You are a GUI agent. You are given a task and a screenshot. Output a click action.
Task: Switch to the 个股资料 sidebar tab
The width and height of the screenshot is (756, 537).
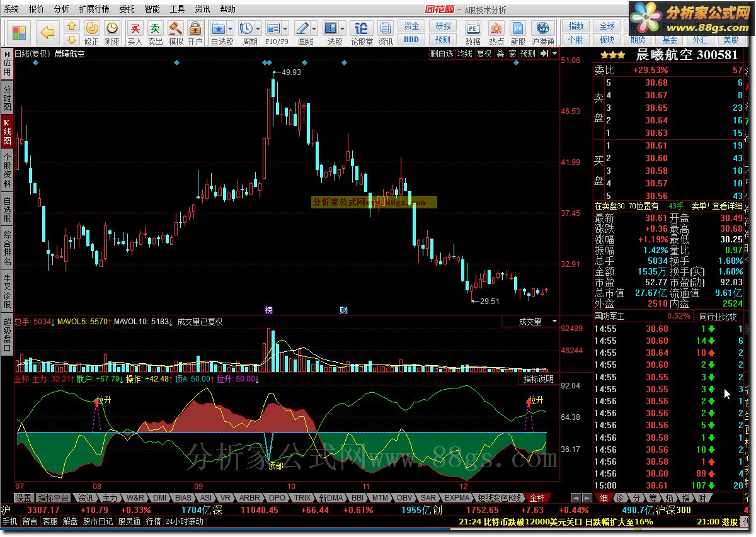(7, 170)
